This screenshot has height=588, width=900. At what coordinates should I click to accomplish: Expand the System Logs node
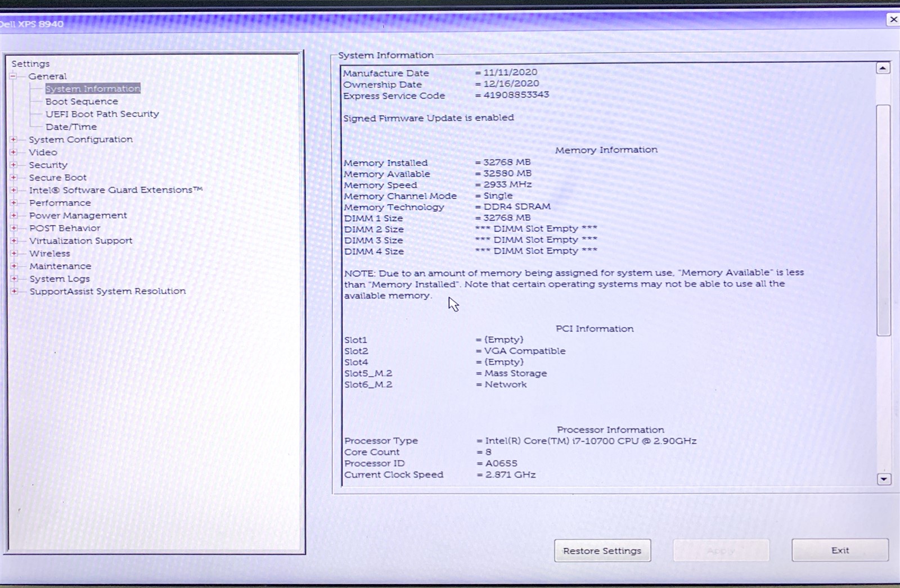point(13,278)
